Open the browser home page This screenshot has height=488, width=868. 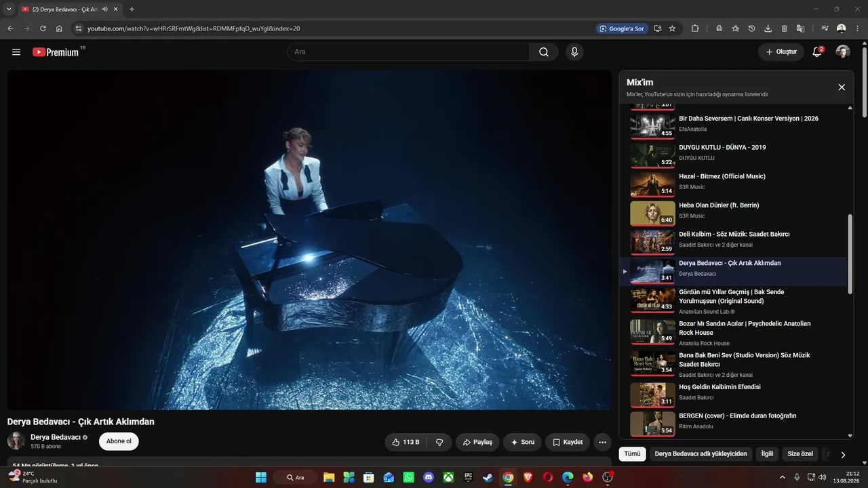pos(59,28)
